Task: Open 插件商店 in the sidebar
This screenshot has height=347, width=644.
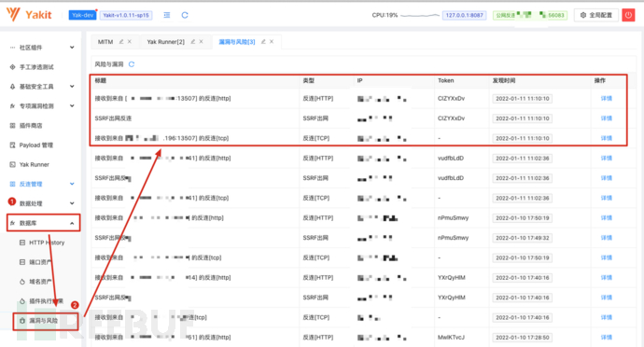Action: (31, 126)
